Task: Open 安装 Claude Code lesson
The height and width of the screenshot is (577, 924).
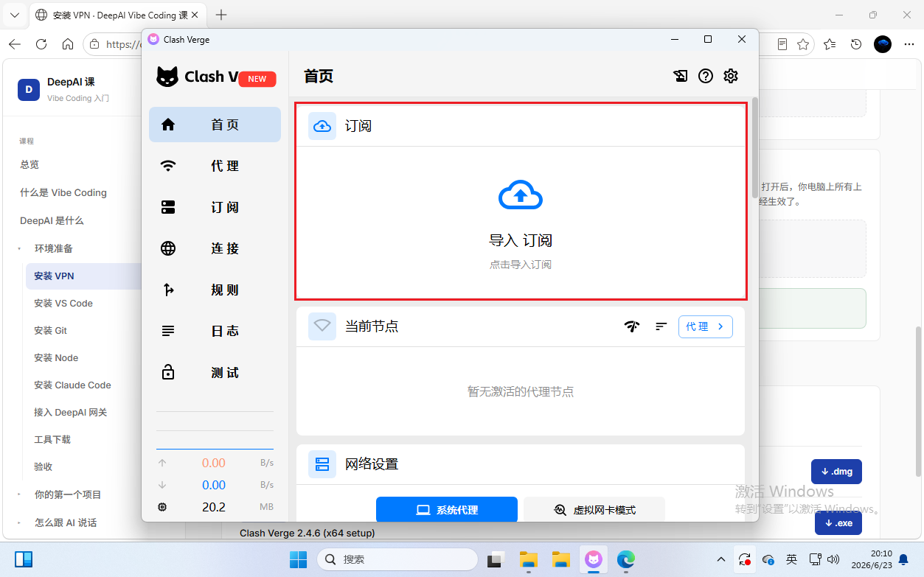Action: click(72, 385)
